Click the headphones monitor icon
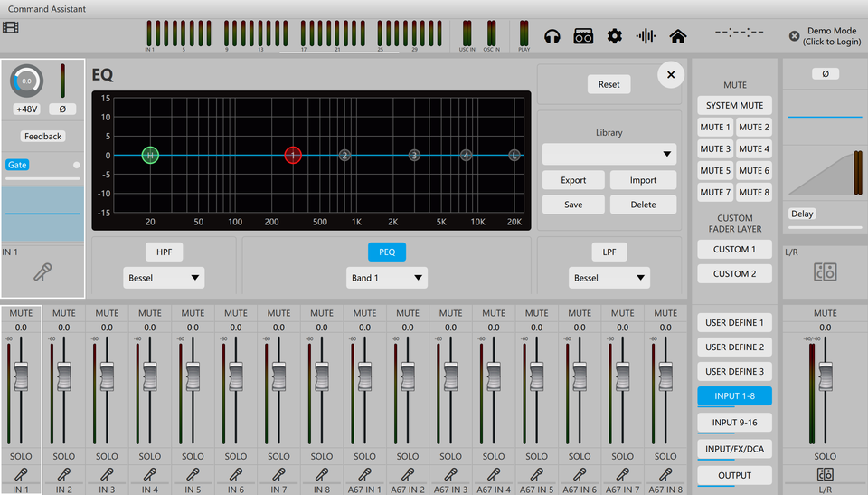This screenshot has height=495, width=868. [552, 36]
